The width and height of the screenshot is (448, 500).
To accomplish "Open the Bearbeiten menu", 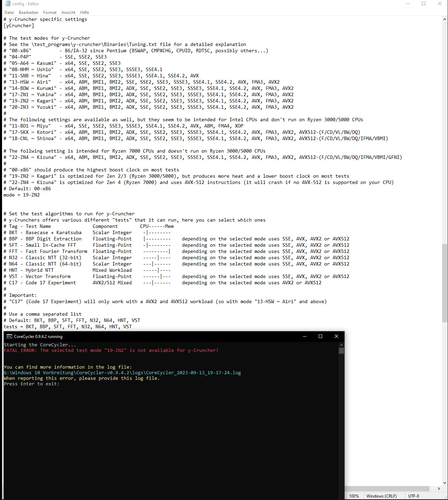I will (x=29, y=12).
